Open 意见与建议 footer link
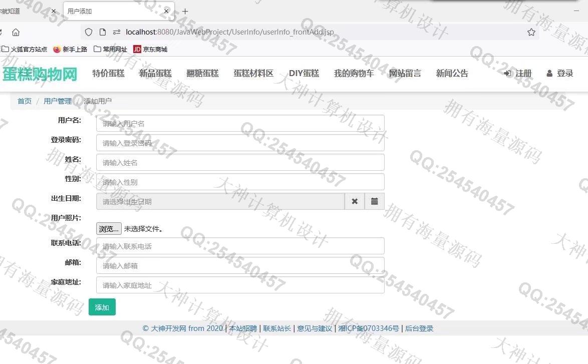588x364 pixels. [x=315, y=328]
